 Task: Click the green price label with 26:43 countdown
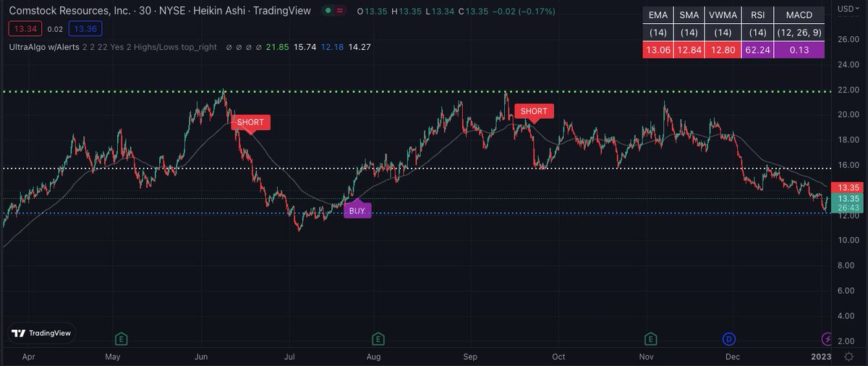848,203
